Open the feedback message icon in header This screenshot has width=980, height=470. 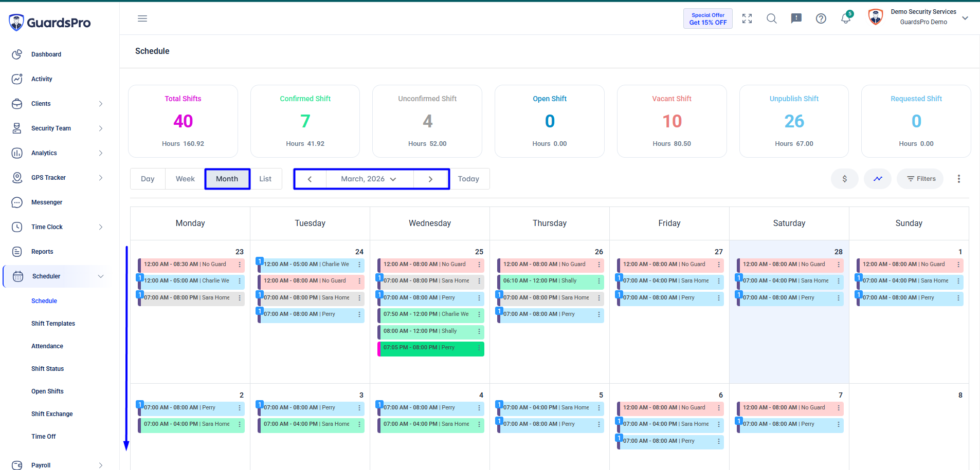coord(796,18)
